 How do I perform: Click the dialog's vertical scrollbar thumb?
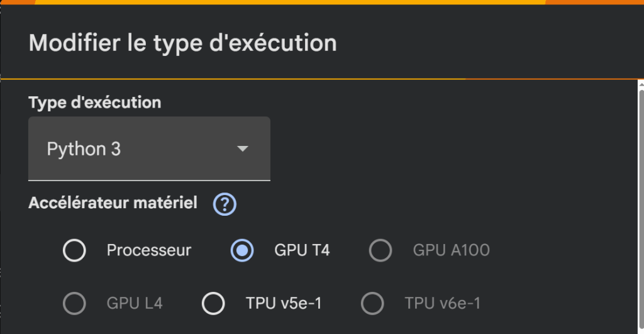[640, 208]
